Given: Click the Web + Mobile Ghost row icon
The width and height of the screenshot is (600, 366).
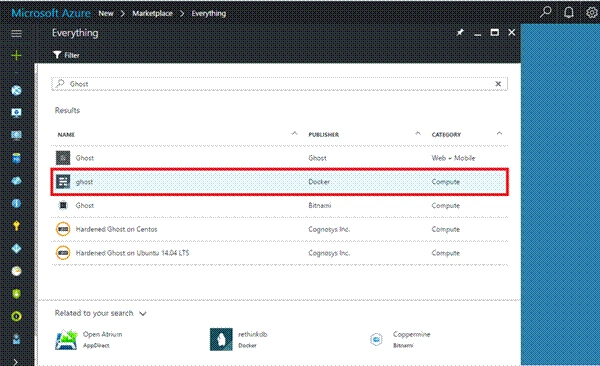Looking at the screenshot, I should click(x=63, y=158).
